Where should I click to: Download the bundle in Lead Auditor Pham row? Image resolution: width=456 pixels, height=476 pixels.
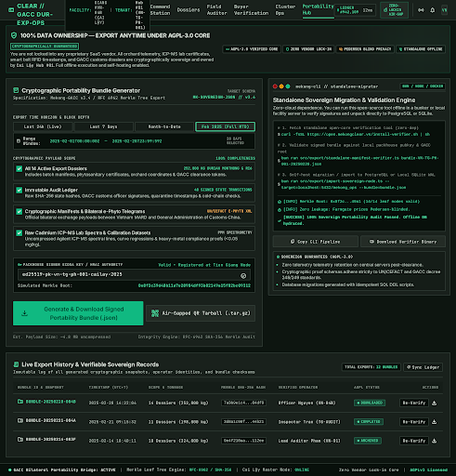pos(435,441)
